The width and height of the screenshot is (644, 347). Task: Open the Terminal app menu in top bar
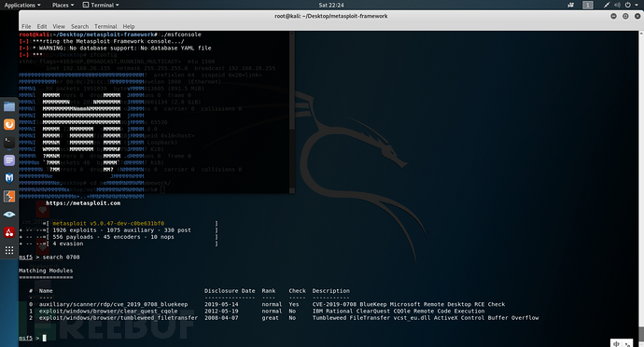point(101,5)
